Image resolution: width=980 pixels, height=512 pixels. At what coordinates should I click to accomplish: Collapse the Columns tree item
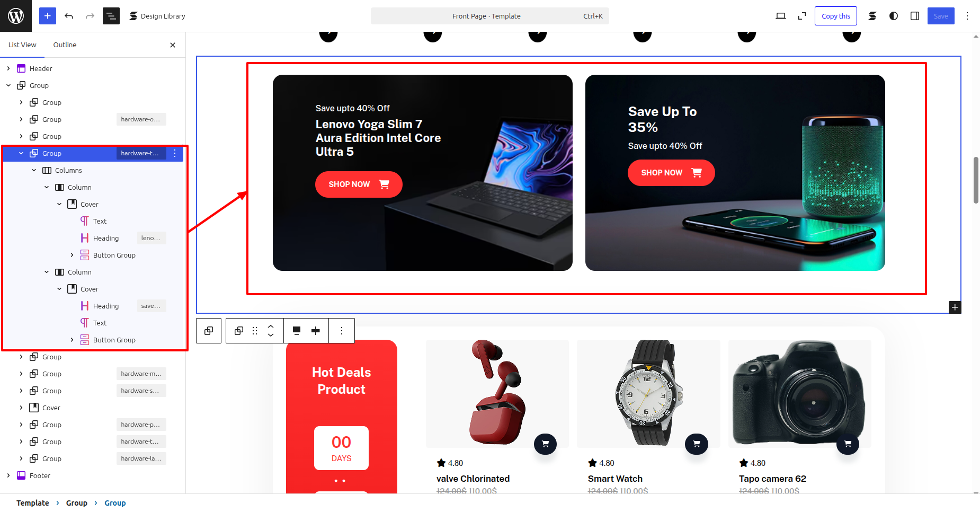pyautogui.click(x=34, y=170)
